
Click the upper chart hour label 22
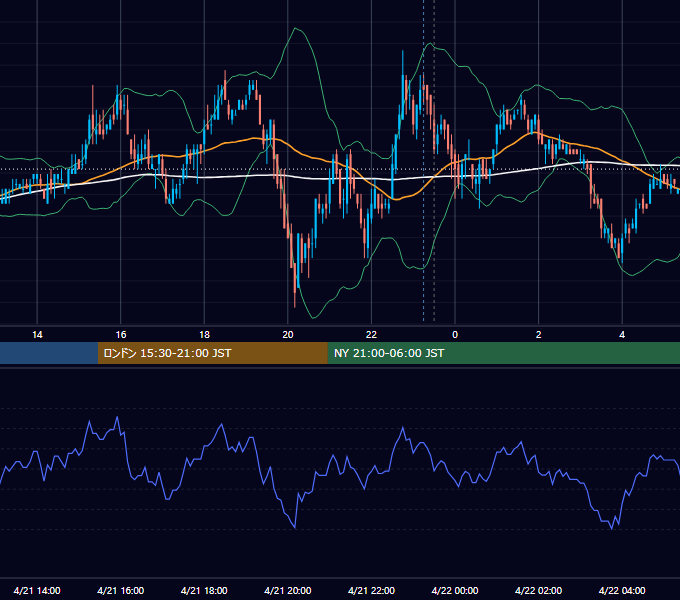[x=371, y=335]
